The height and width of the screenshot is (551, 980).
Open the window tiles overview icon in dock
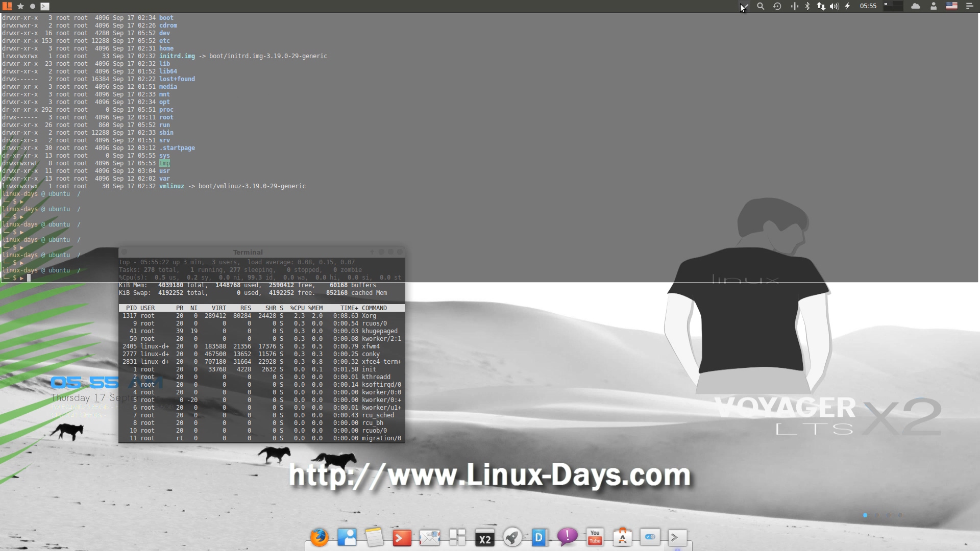pyautogui.click(x=457, y=537)
